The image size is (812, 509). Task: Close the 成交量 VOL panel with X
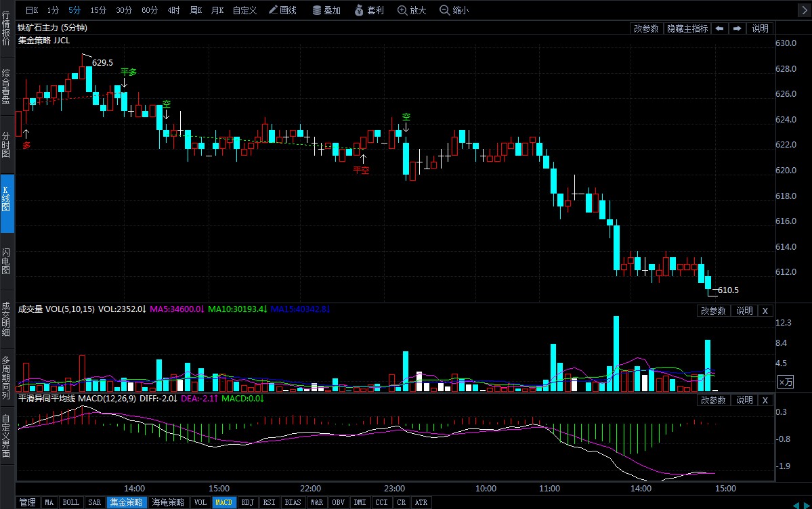pos(765,311)
